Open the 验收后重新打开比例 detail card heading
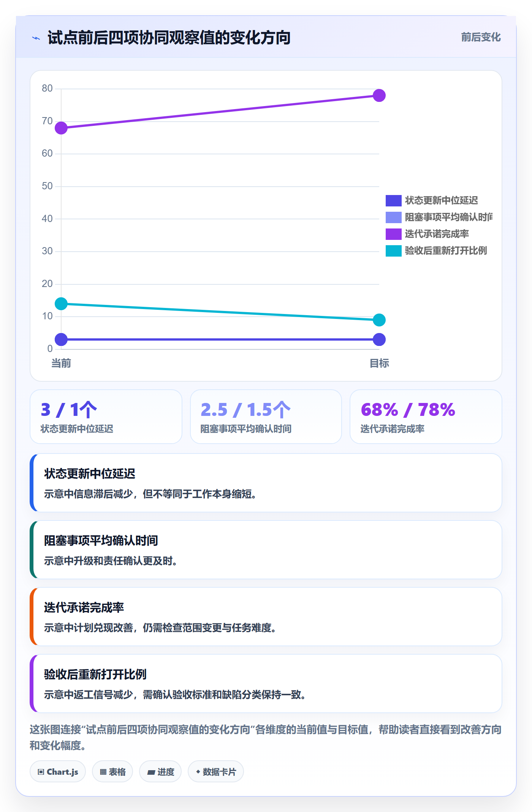This screenshot has width=532, height=812. pos(95,674)
